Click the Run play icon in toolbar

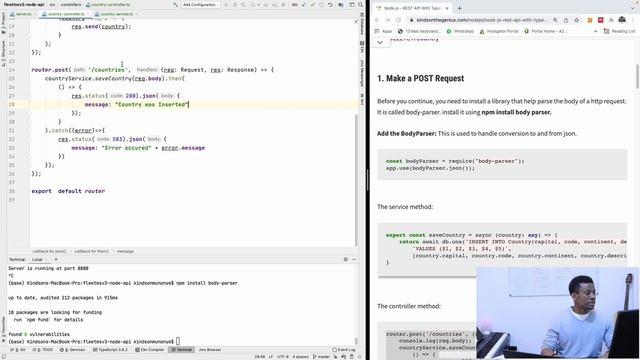226,4
